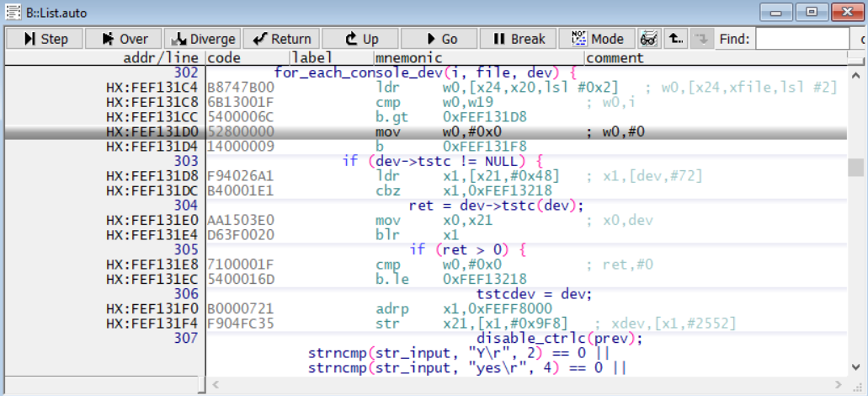Screen dimensions: 868x396
Task: Click the for_each_console_dev source line
Action: click(426, 72)
